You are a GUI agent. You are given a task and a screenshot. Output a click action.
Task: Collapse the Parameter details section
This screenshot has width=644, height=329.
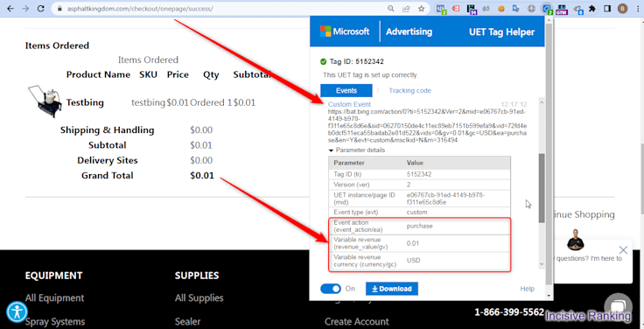point(356,150)
